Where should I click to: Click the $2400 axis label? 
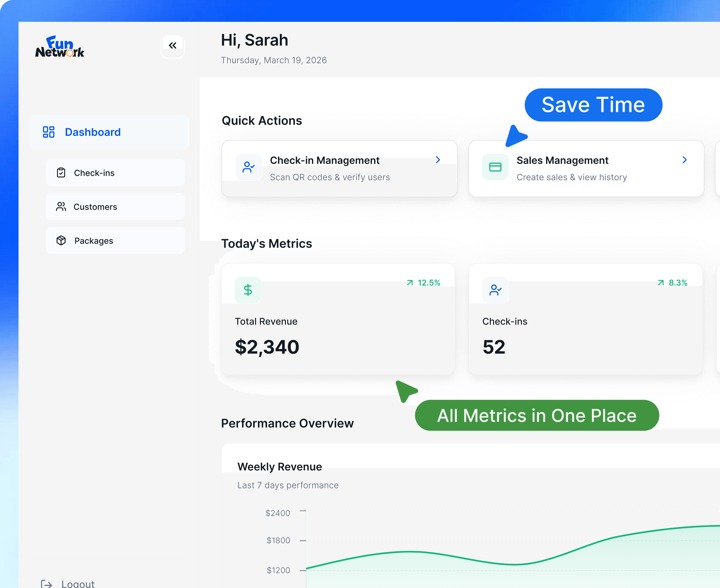pyautogui.click(x=278, y=513)
